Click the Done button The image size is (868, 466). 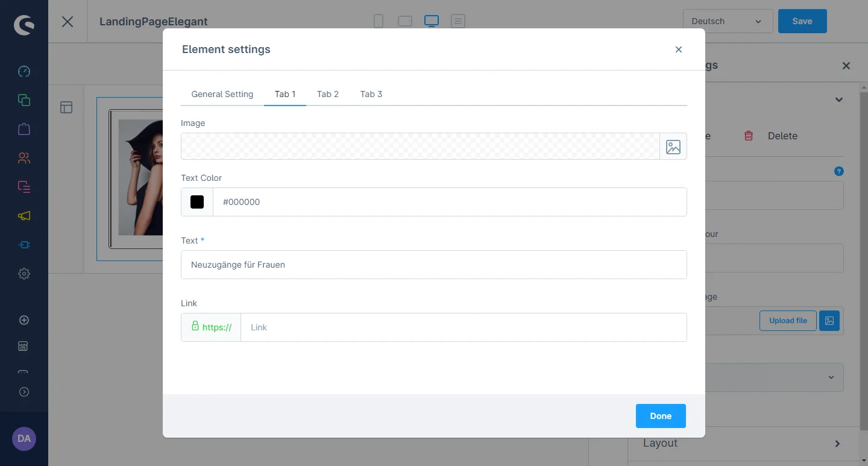click(x=661, y=416)
